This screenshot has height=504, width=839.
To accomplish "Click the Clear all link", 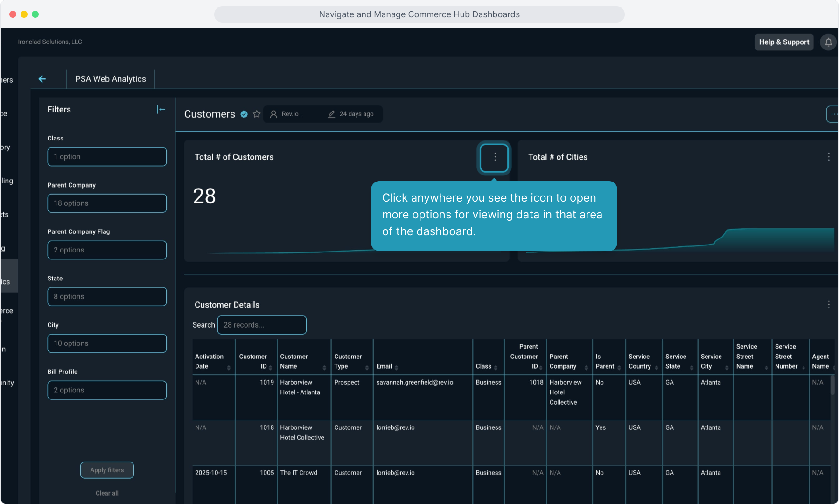I will click(x=107, y=493).
